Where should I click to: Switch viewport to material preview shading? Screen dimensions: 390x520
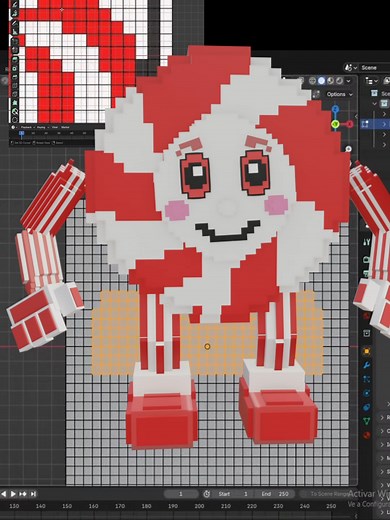pos(330,81)
